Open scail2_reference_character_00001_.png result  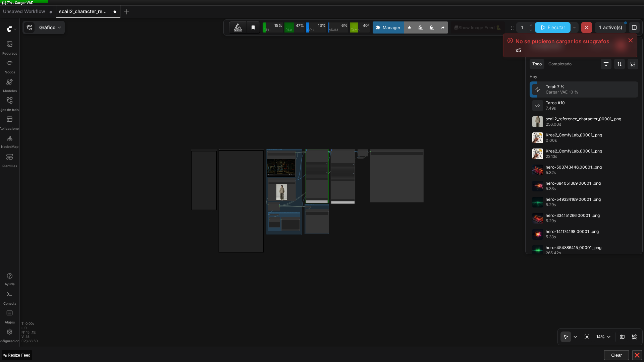point(584,122)
